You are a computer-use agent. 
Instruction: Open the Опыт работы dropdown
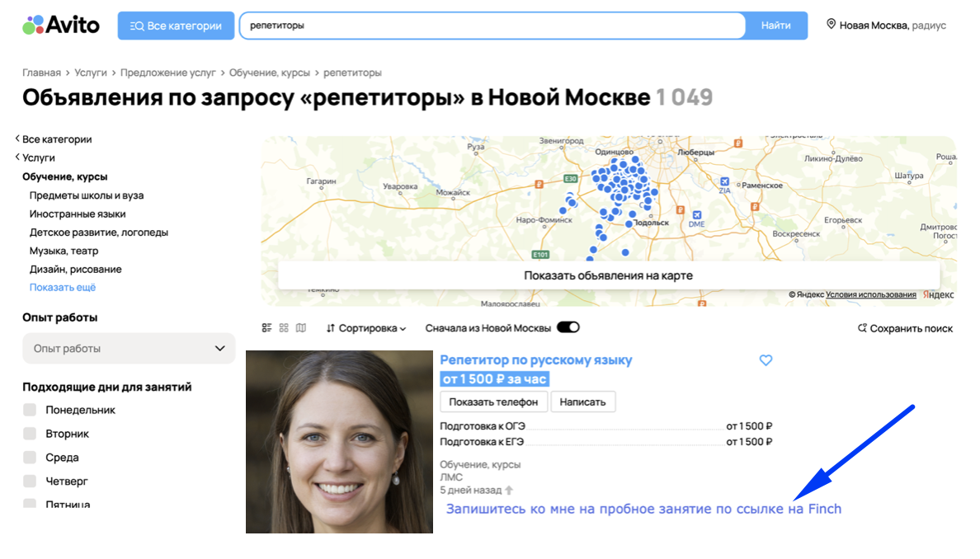coord(128,349)
